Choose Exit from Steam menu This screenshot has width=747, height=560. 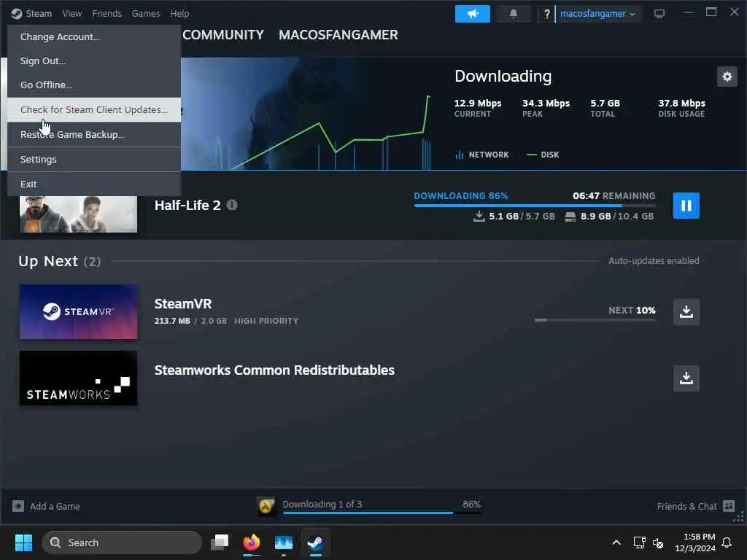pos(94,184)
